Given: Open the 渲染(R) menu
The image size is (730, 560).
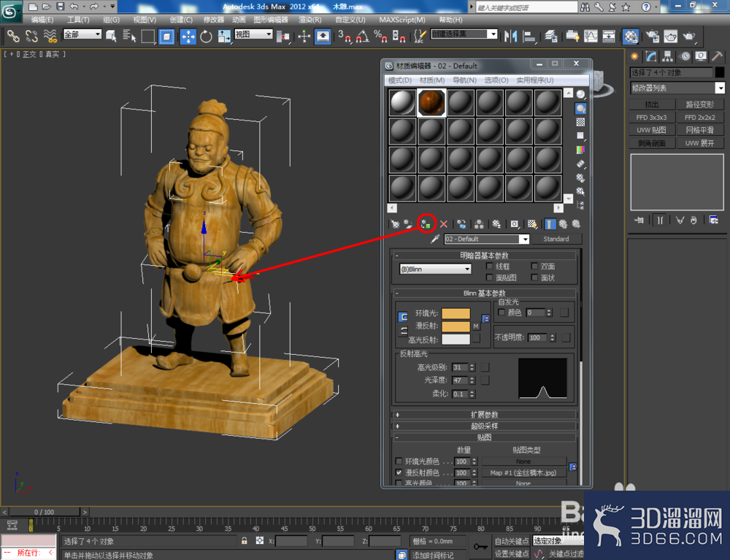Looking at the screenshot, I should click(x=310, y=20).
